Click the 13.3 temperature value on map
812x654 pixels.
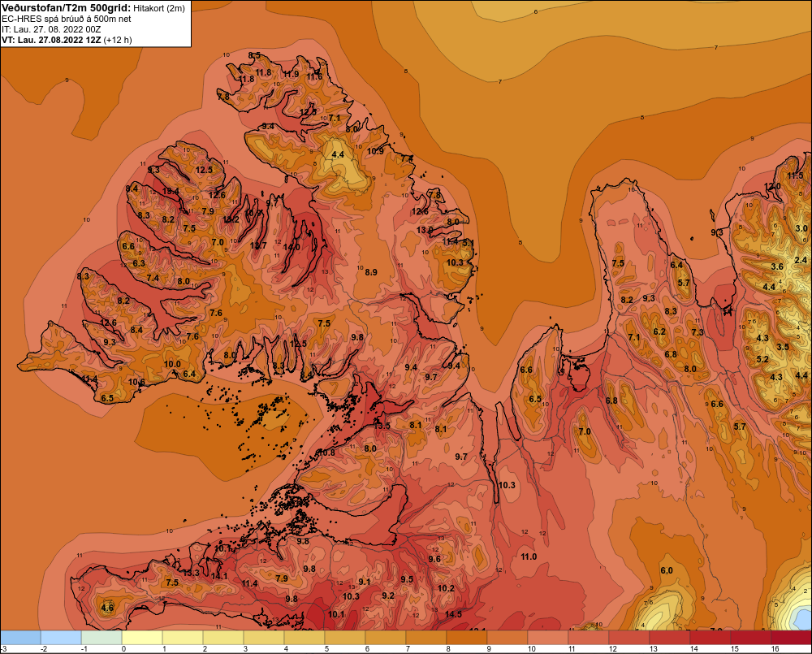(191, 573)
